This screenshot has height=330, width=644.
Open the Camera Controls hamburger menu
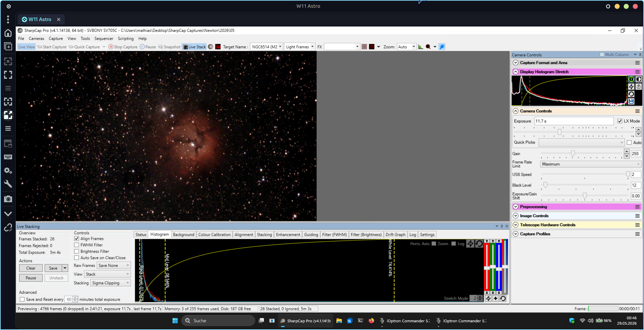[x=637, y=111]
